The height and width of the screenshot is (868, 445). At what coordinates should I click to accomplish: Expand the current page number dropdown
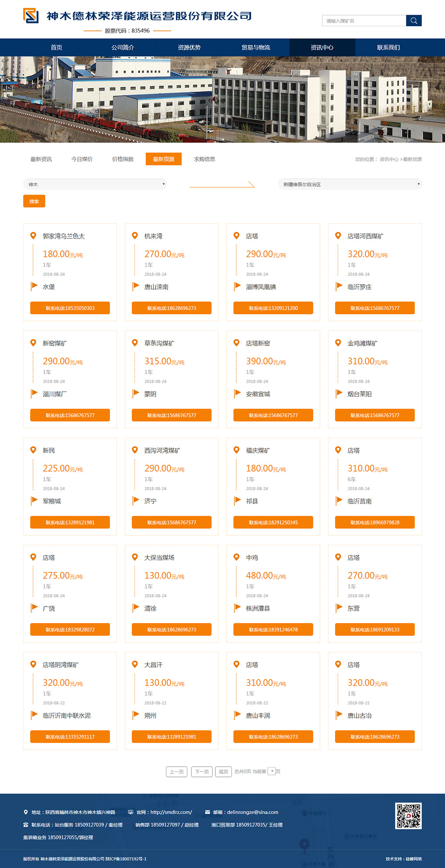coord(271,771)
